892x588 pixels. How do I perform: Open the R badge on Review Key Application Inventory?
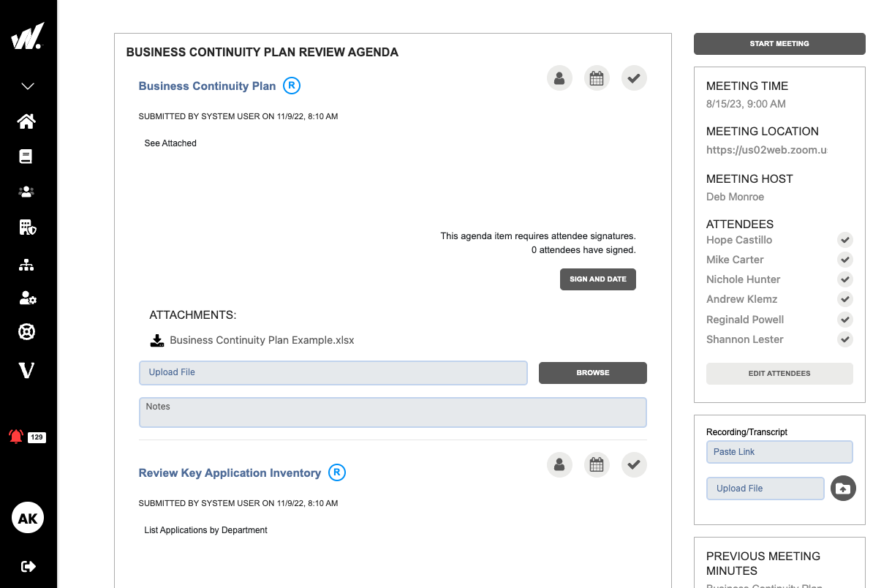point(337,472)
